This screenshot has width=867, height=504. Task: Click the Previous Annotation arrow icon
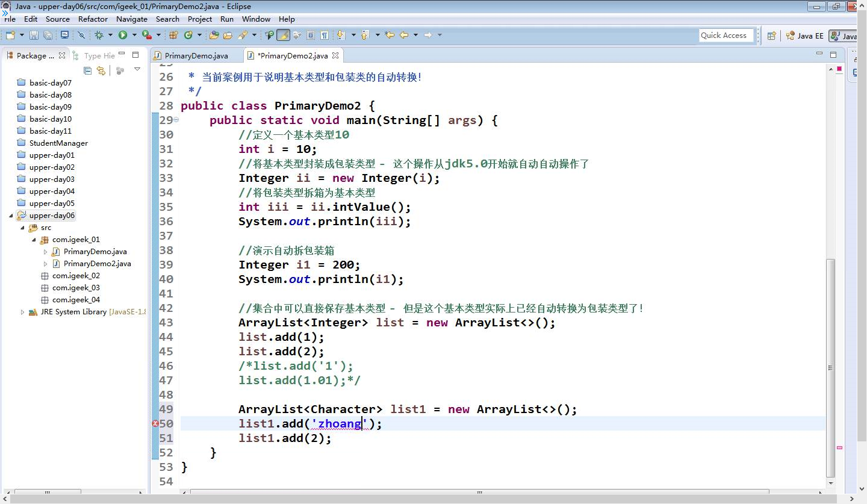tap(364, 35)
